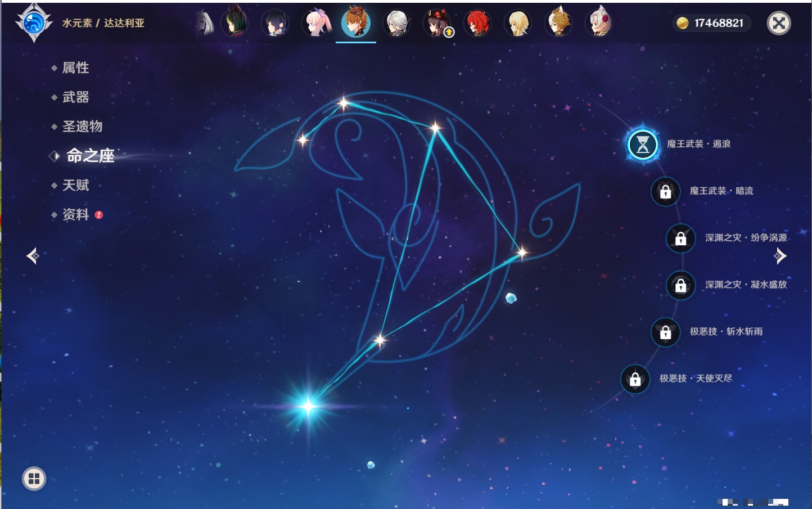The image size is (812, 509).
Task: Select the green-black haired character portrait
Action: pos(235,23)
